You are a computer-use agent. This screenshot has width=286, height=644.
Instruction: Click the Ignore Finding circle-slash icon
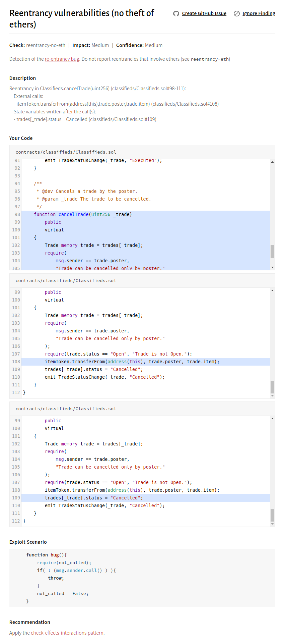[x=237, y=13]
